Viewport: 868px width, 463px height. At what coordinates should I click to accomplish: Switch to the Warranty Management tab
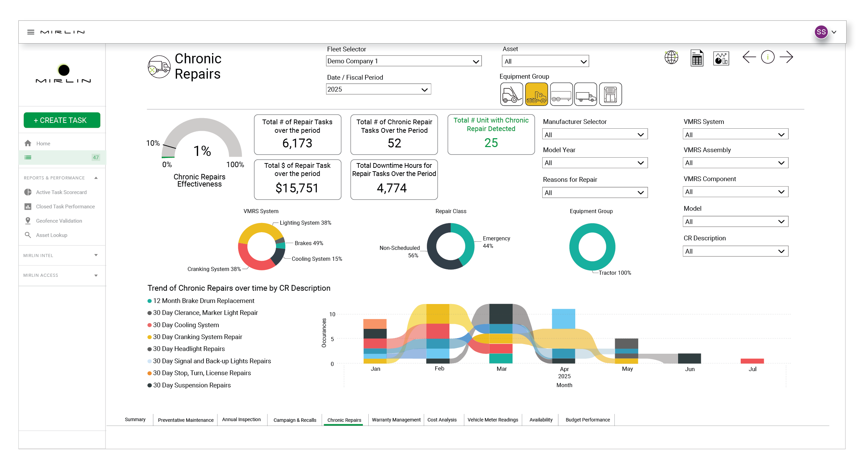[x=396, y=420]
